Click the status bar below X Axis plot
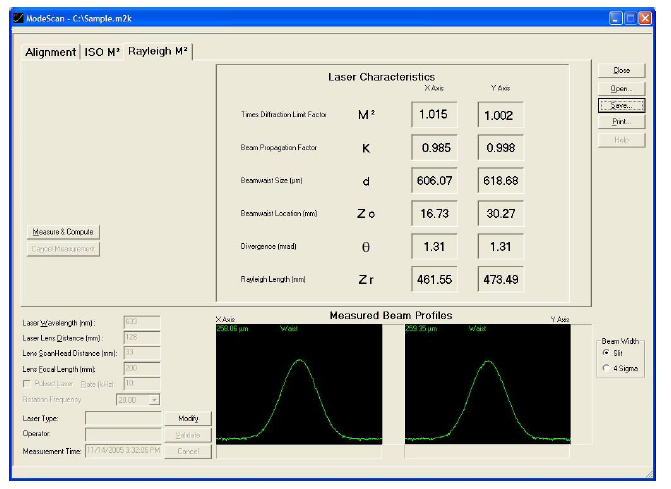The height and width of the screenshot is (489, 671). (x=299, y=452)
